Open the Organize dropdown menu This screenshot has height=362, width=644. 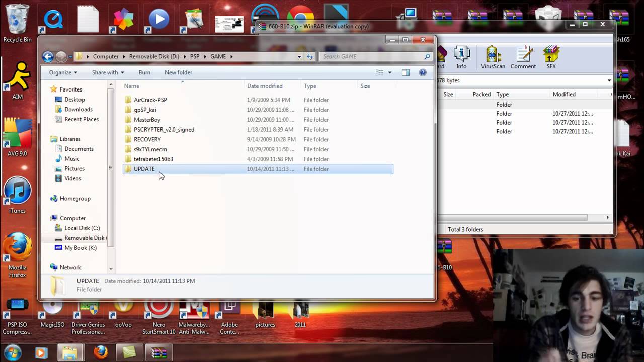[63, 72]
